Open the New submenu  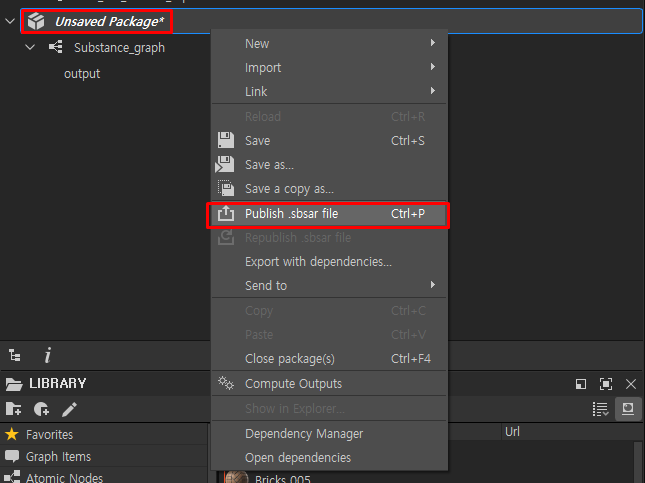(329, 43)
